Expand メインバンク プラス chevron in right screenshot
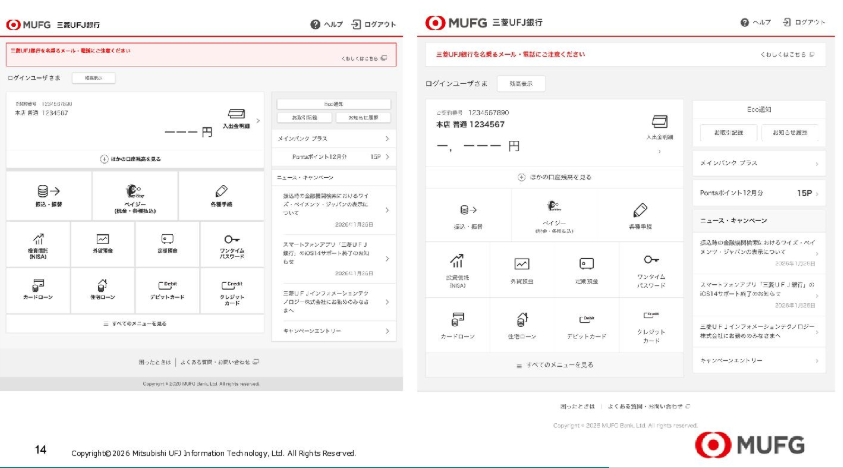 817,164
